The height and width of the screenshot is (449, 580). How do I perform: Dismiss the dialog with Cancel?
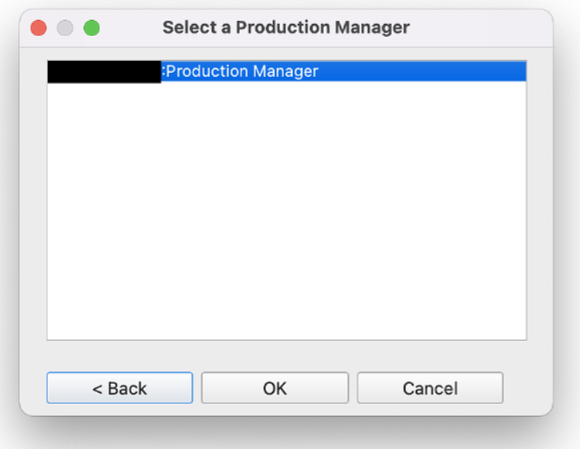[x=430, y=388]
